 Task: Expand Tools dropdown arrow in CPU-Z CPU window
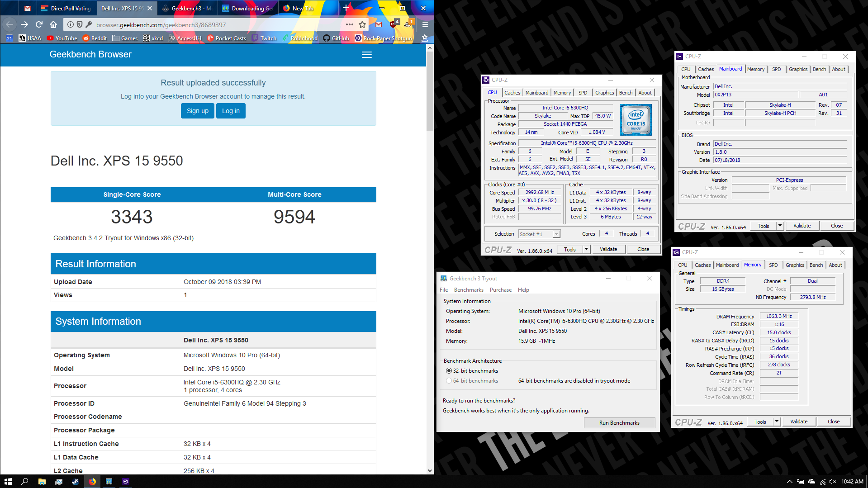coord(586,249)
